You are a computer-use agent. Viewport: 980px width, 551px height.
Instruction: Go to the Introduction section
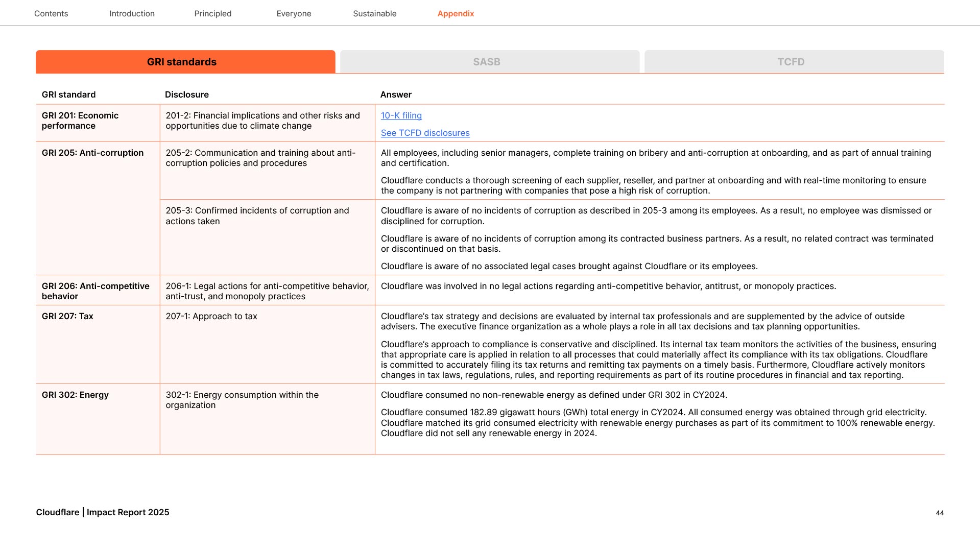[x=132, y=14]
